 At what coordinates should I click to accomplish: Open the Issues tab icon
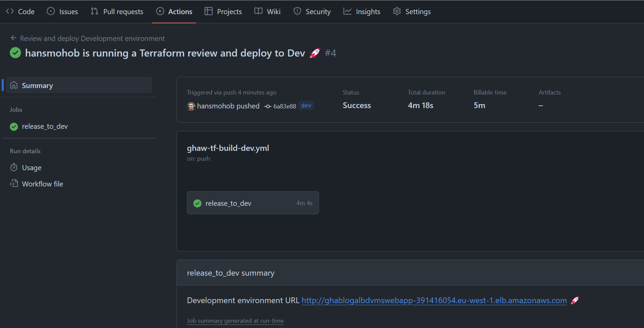51,11
